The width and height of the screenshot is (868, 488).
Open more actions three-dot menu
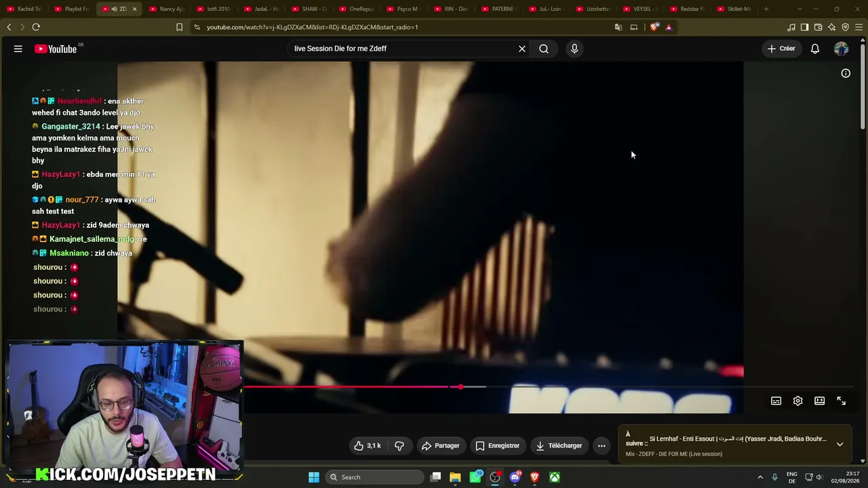tap(601, 446)
